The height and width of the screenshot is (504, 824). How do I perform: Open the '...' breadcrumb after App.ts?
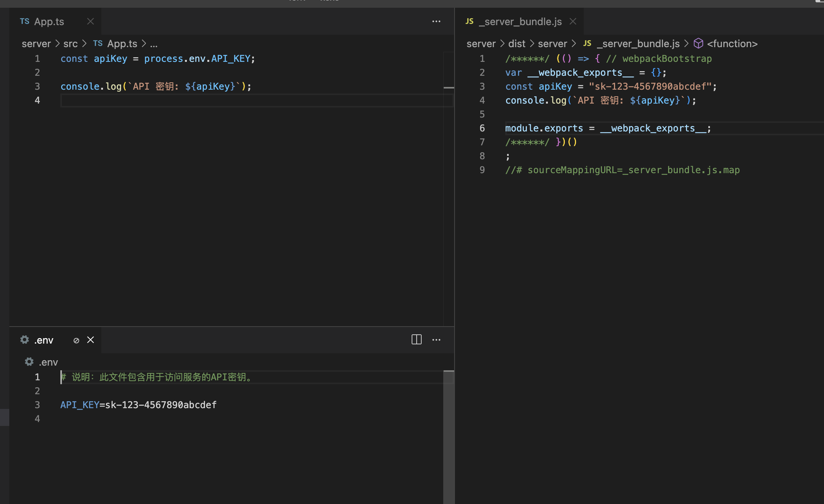[x=154, y=44]
